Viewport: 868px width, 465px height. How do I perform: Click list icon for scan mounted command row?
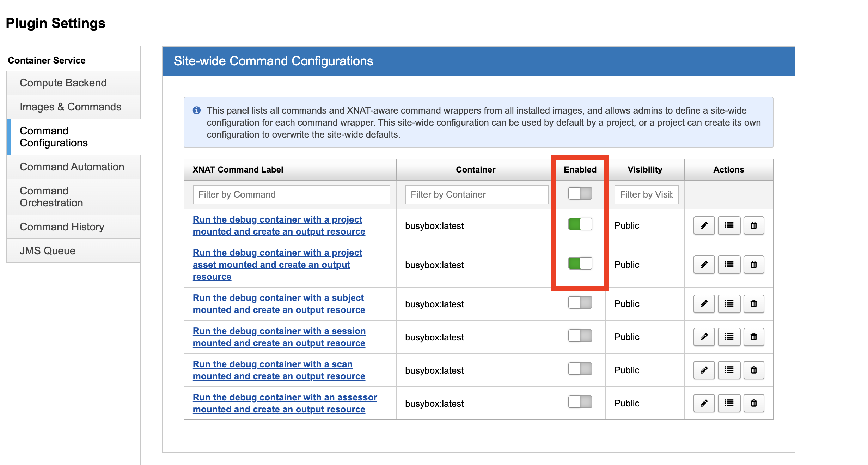[x=729, y=370]
